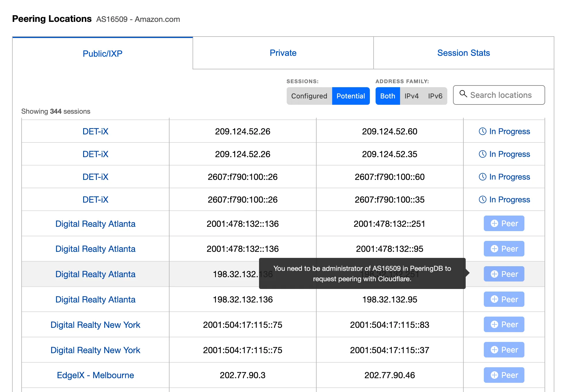
Task: Toggle the 'Potential' sessions filter button
Action: tap(352, 96)
